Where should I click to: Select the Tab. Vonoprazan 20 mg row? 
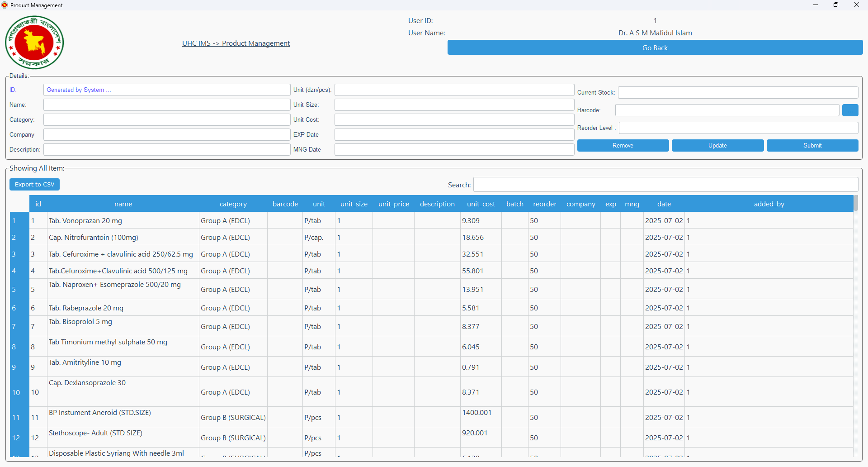(x=85, y=221)
